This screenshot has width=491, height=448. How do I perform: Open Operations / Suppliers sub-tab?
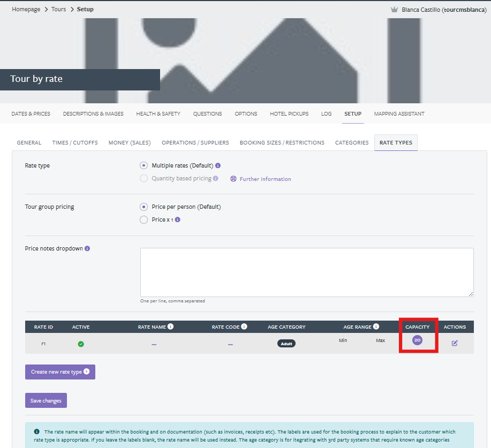pos(195,142)
